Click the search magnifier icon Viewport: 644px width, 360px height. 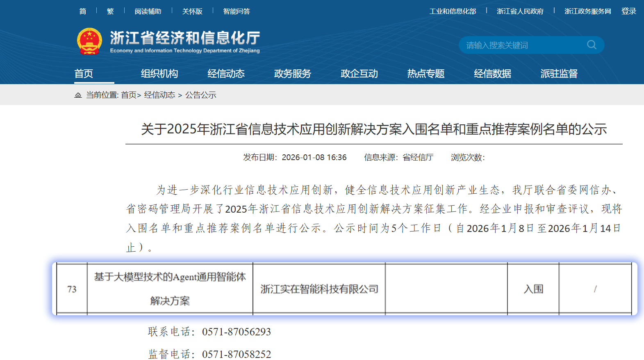tap(592, 45)
